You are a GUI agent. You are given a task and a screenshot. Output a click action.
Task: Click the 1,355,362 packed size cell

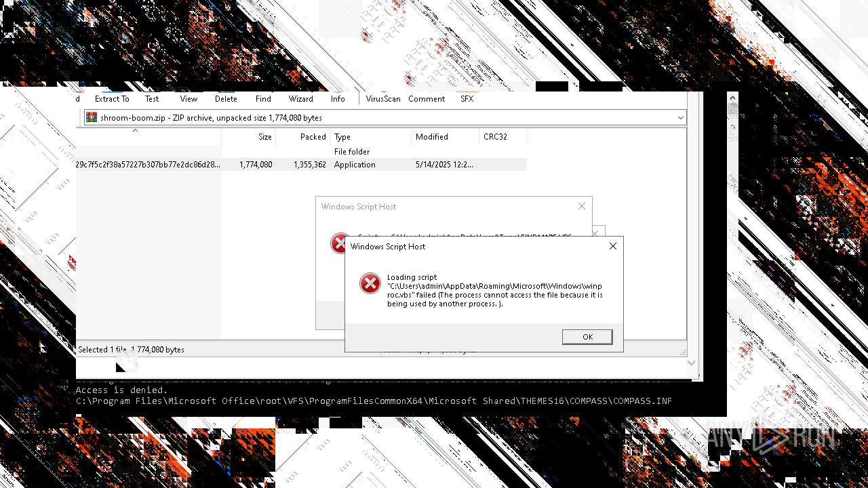pos(310,165)
